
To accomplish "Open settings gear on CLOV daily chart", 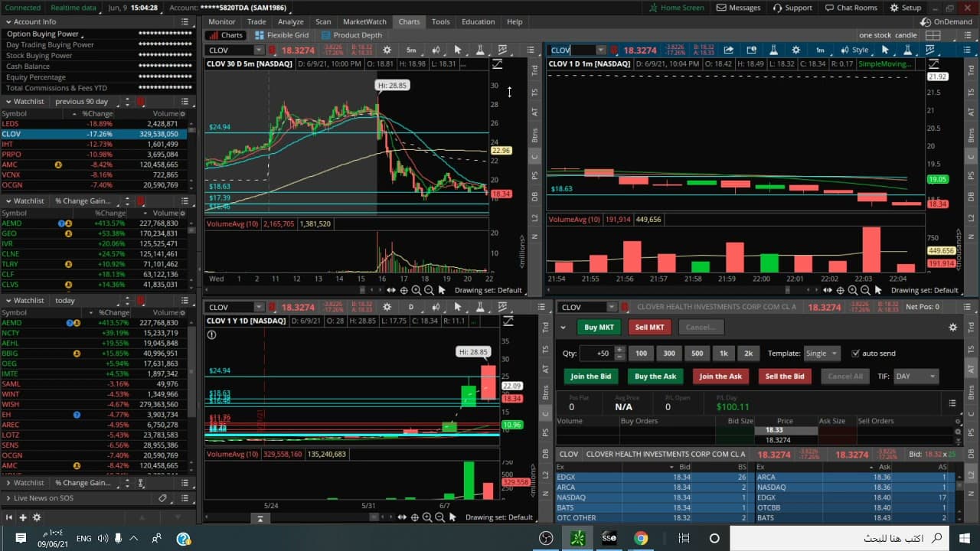I will pyautogui.click(x=387, y=307).
